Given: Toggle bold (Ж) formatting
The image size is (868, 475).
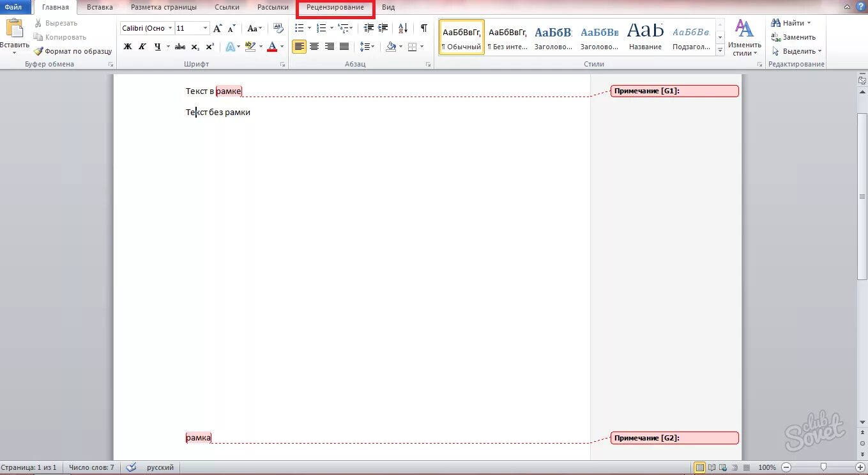Looking at the screenshot, I should click(x=127, y=47).
